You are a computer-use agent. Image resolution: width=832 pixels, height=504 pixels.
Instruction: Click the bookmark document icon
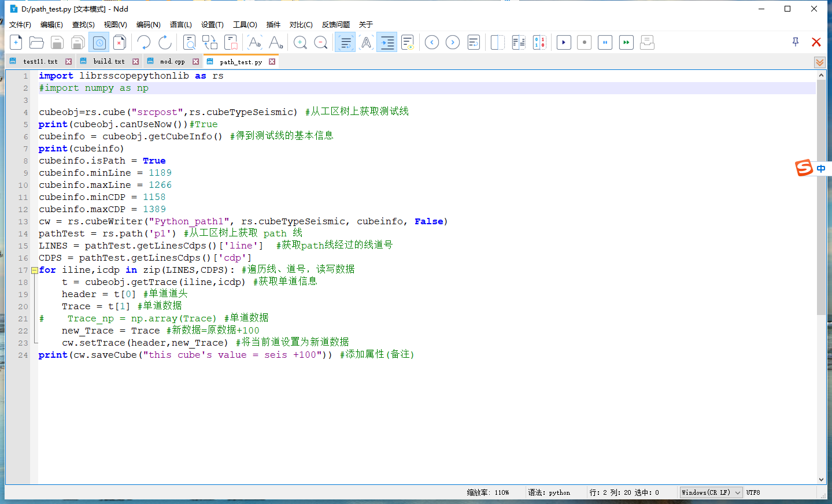(x=231, y=42)
